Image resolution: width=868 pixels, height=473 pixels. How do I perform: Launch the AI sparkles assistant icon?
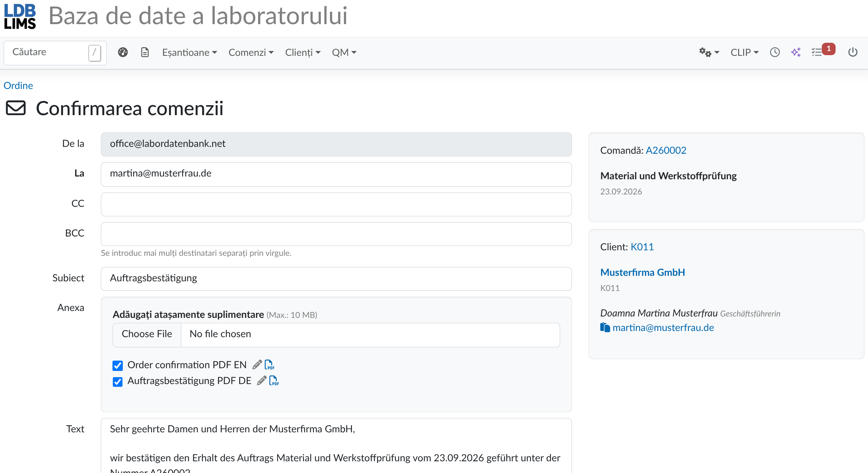pos(796,52)
